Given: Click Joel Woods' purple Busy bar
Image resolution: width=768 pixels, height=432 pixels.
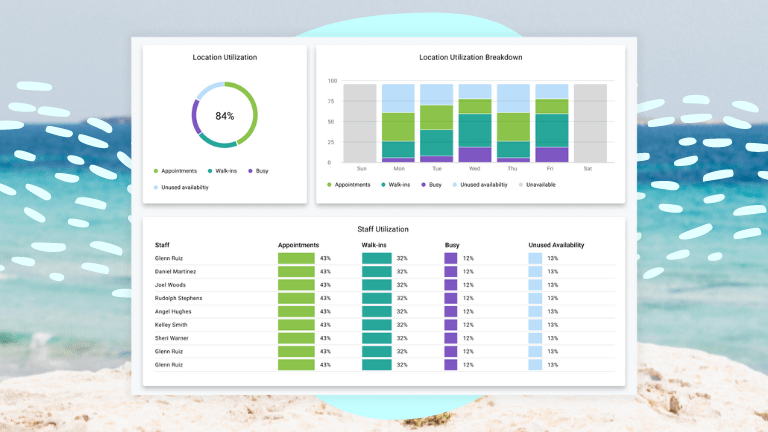Looking at the screenshot, I should [451, 285].
